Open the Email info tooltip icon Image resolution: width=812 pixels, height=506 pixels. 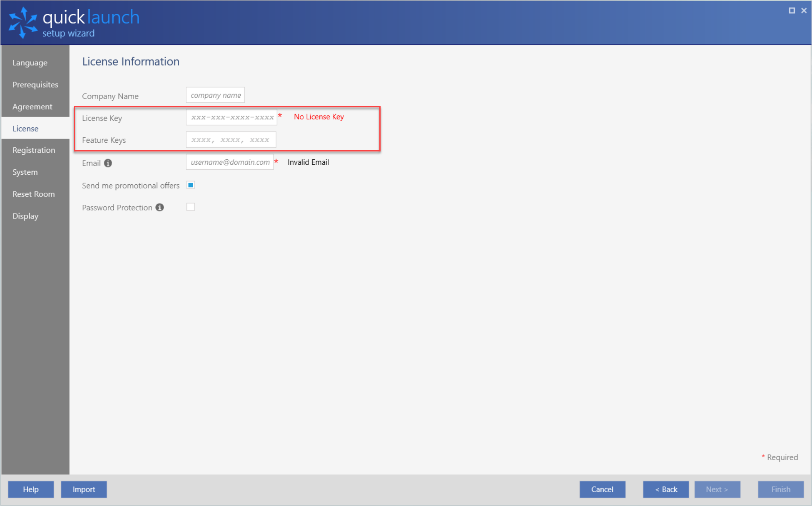click(108, 163)
